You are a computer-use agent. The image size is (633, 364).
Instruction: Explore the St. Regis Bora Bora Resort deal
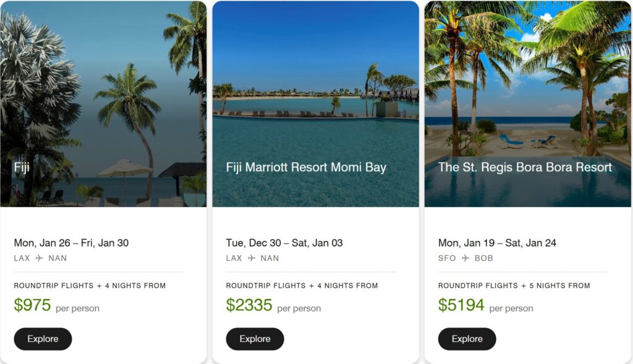(x=467, y=339)
